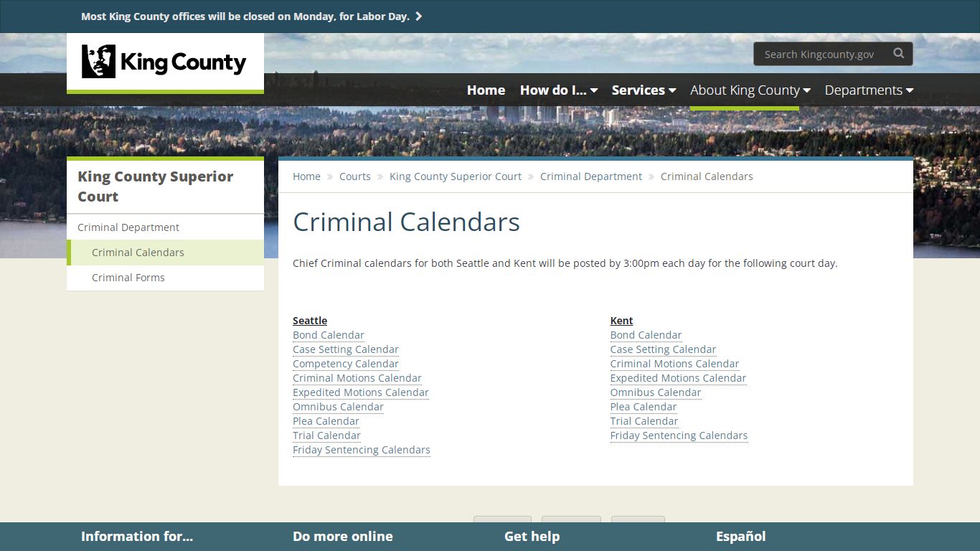Click Home breadcrumb link
The image size is (980, 551).
click(x=306, y=176)
